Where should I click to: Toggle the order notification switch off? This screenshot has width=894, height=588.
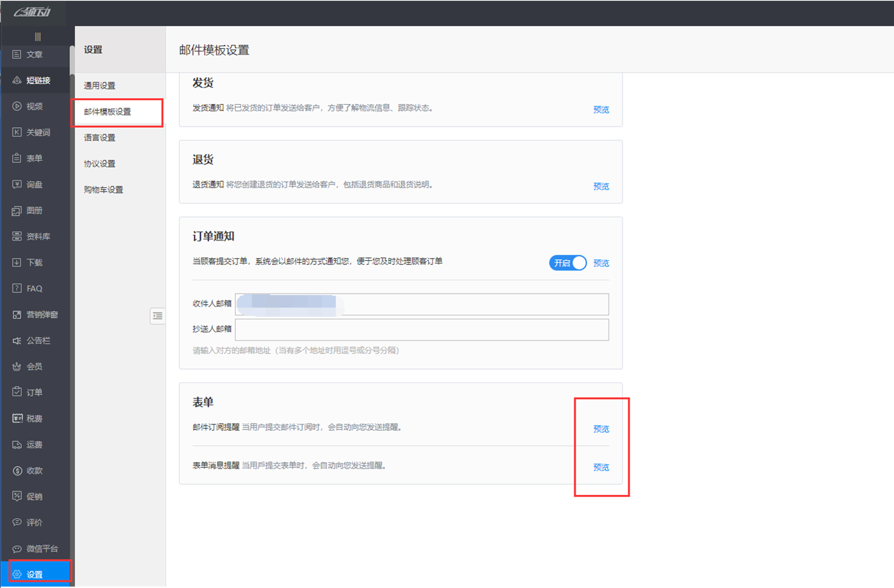(x=567, y=263)
